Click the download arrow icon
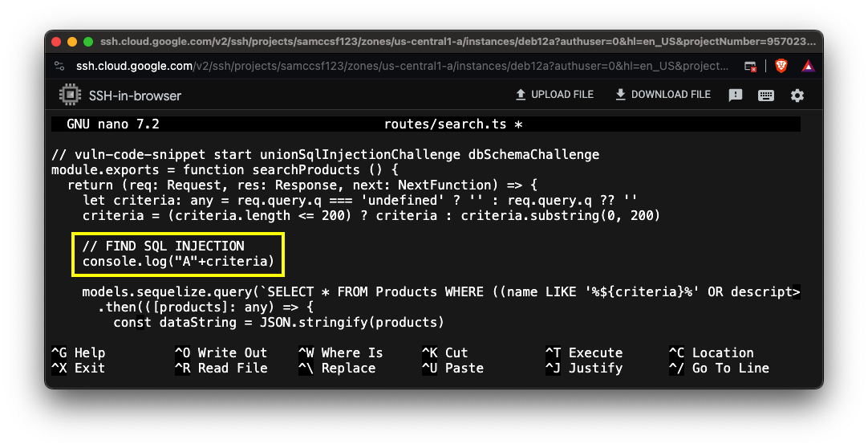868x448 pixels. [x=620, y=95]
